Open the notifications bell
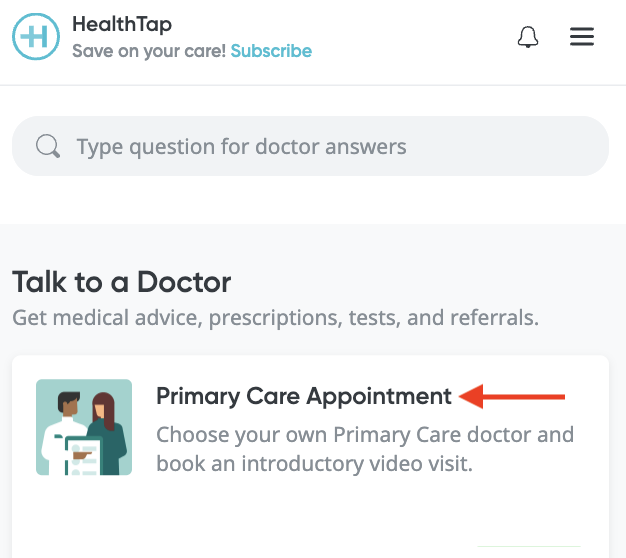Viewport: 626px width, 558px height. coord(528,37)
